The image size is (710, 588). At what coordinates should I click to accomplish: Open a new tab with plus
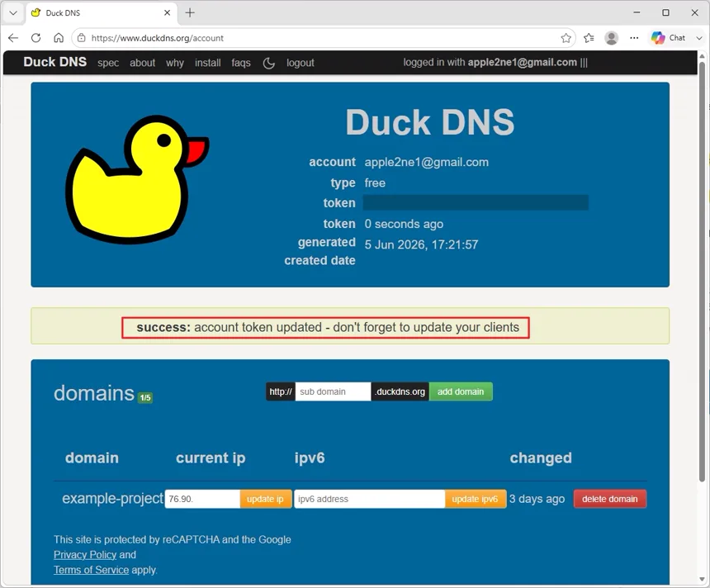(190, 12)
